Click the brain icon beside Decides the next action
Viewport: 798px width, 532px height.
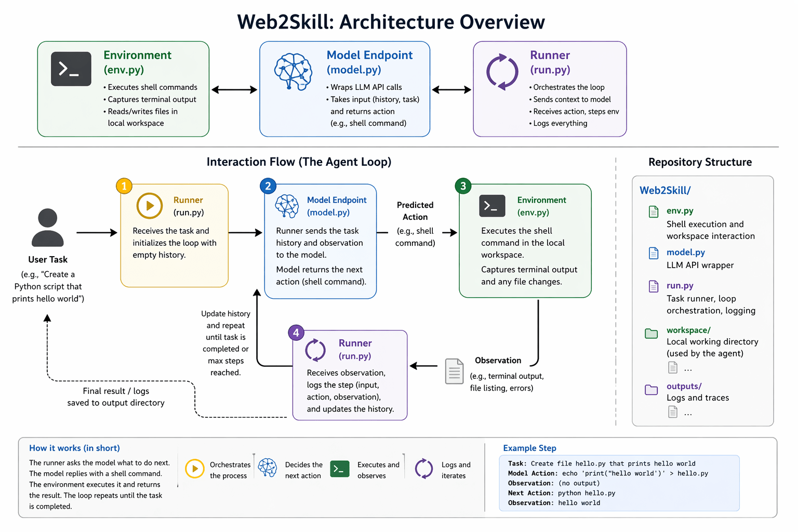point(268,468)
